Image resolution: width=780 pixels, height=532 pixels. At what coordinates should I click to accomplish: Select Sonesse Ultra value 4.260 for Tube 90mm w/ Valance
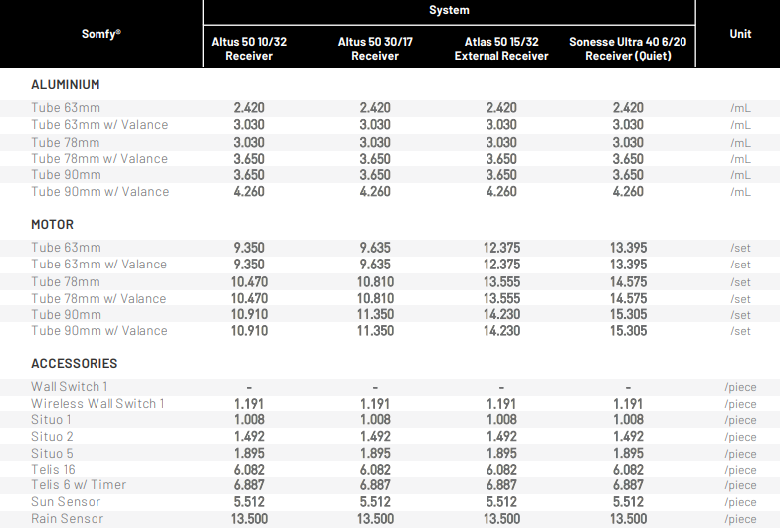(x=628, y=191)
